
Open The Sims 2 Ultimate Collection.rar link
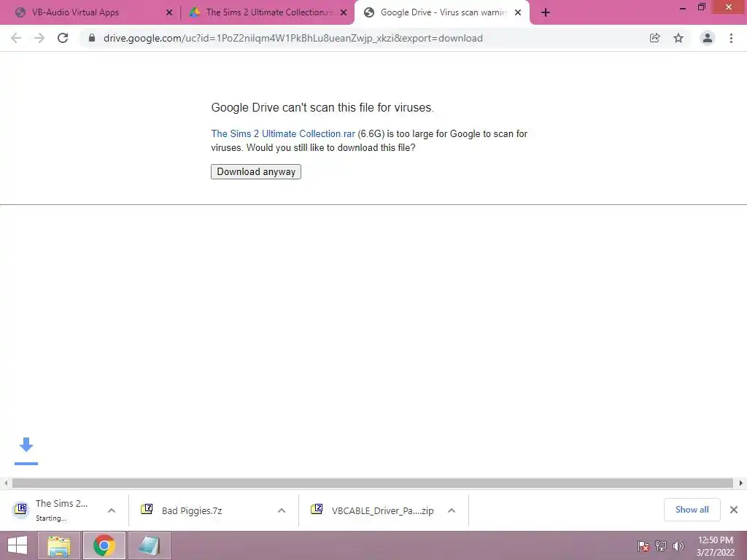click(x=283, y=134)
